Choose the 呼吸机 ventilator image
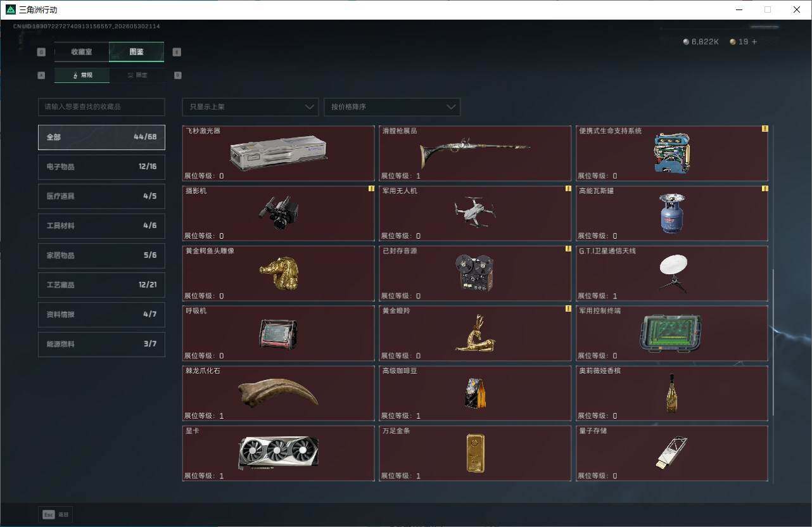The width and height of the screenshot is (812, 527). [x=279, y=334]
